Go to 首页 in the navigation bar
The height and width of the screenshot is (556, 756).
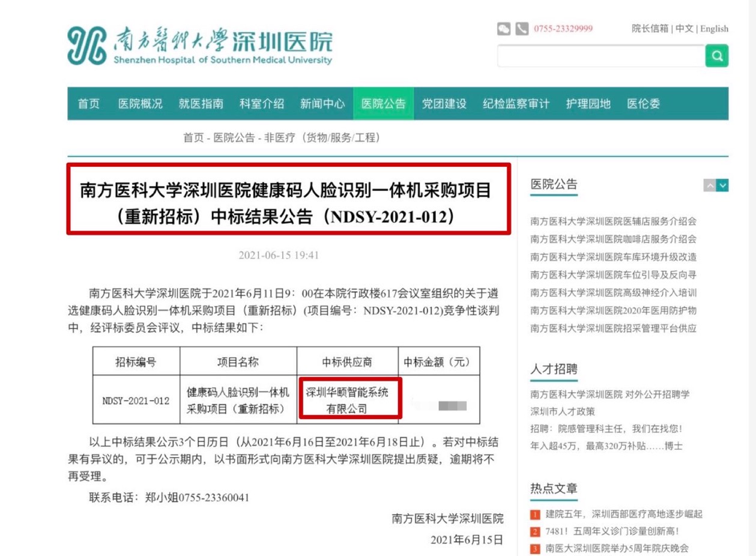coord(89,104)
